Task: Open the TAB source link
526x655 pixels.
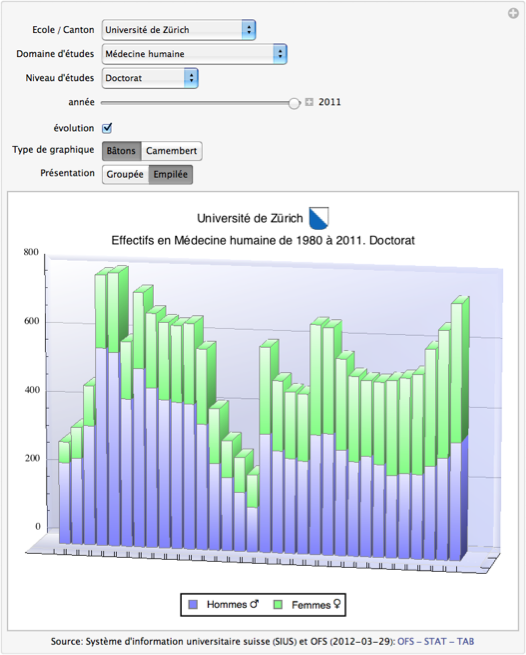Action: pos(465,641)
